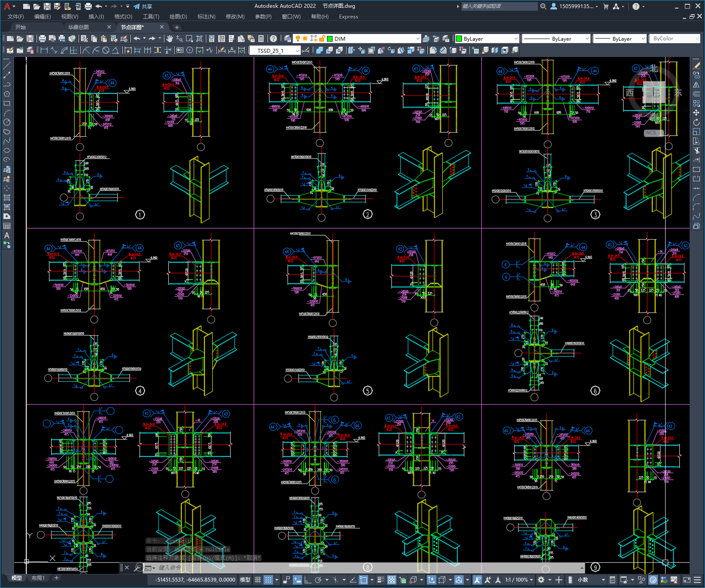Select the Diameter dimension tool
Image resolution: width=705 pixels, height=588 pixels.
click(x=106, y=50)
